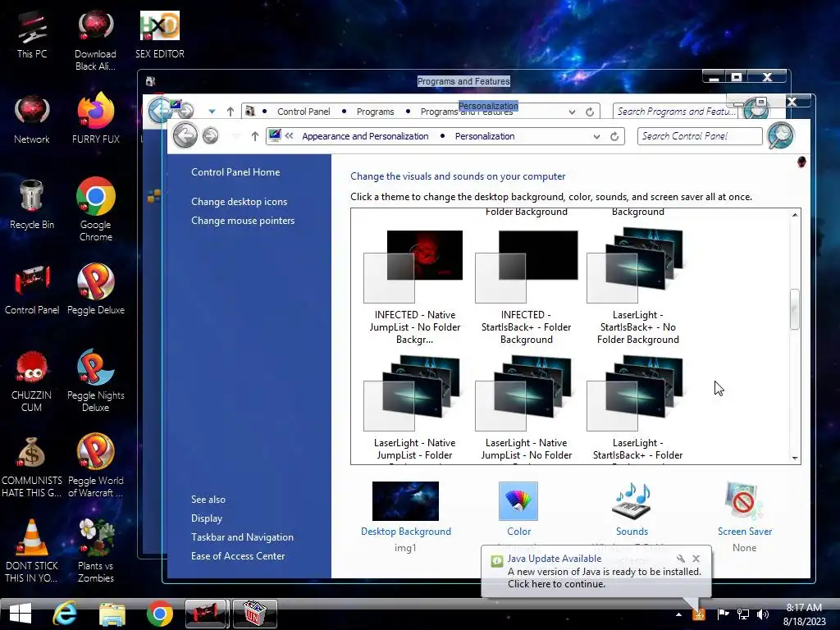Launch the Chuzzle desktop shortcut
The height and width of the screenshot is (630, 840).
32,381
